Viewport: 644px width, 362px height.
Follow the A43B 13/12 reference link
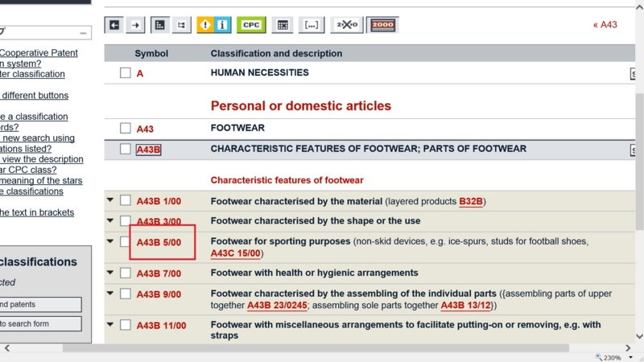coord(466,306)
